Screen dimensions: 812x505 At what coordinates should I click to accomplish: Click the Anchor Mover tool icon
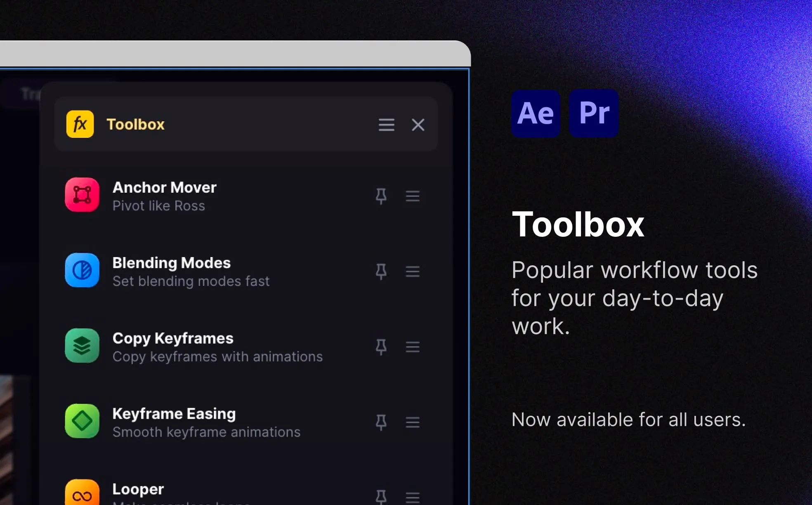[x=82, y=195]
